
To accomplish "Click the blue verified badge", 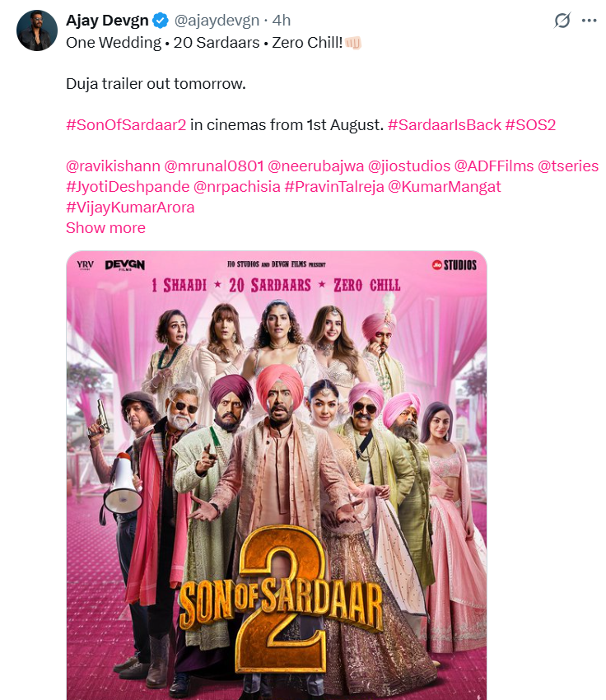I will click(161, 21).
